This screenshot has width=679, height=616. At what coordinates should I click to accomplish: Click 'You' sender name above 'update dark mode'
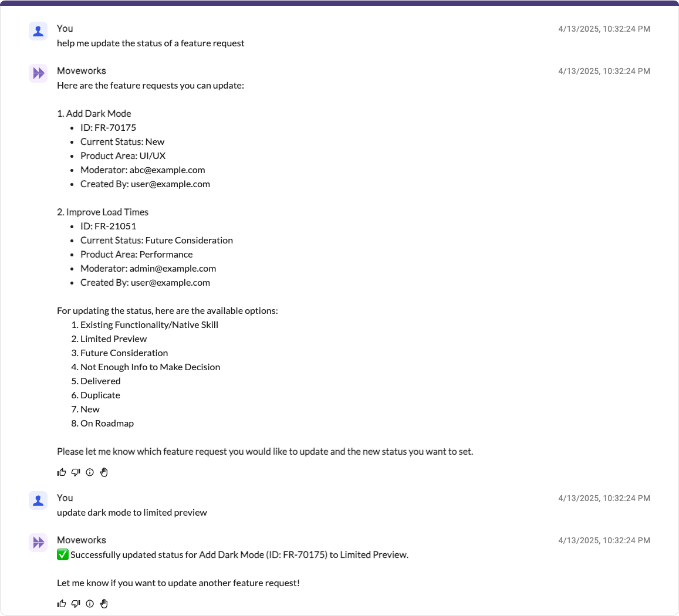coord(65,498)
